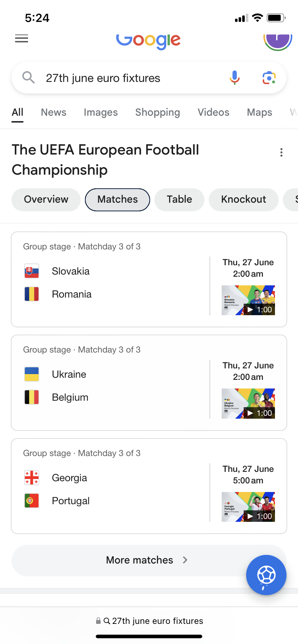Select the Overview chip

(46, 199)
